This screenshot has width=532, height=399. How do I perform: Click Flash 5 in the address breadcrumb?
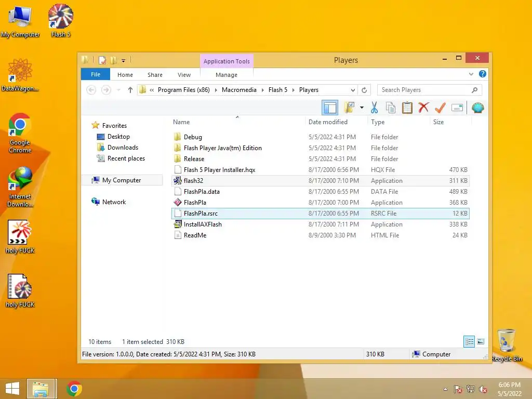click(277, 90)
